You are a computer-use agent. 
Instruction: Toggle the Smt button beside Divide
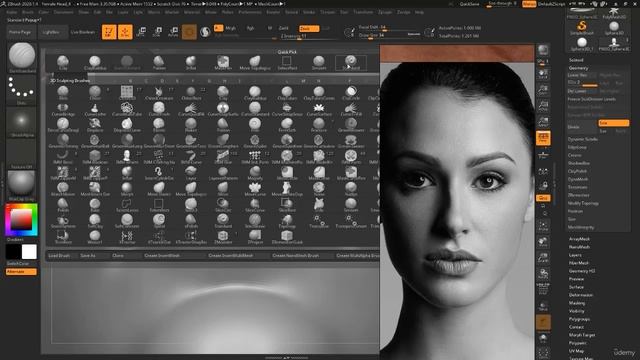coord(613,123)
